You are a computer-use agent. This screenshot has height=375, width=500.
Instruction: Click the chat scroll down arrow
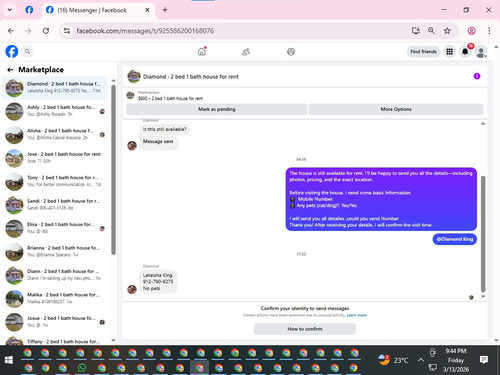pyautogui.click(x=483, y=296)
